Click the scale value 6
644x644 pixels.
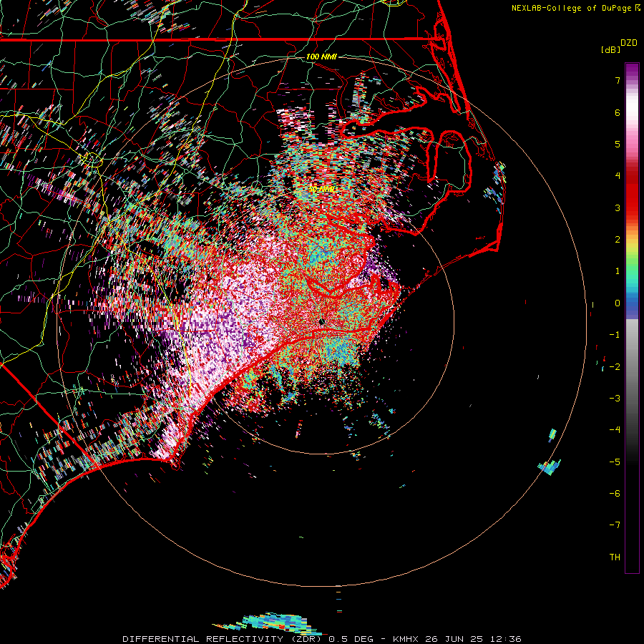pos(618,112)
